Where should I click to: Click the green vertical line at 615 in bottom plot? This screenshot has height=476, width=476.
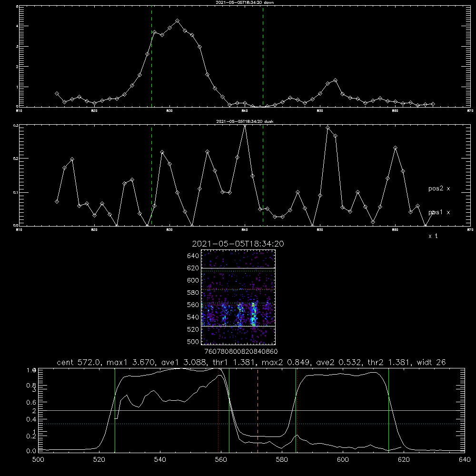click(x=388, y=410)
